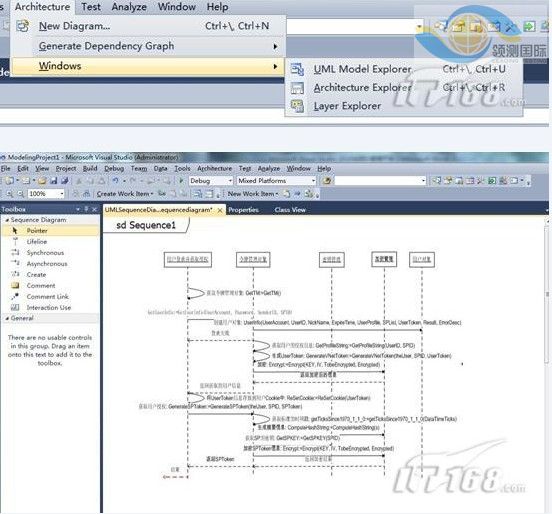Close the UMLSequenceDiagram tab

point(220,210)
